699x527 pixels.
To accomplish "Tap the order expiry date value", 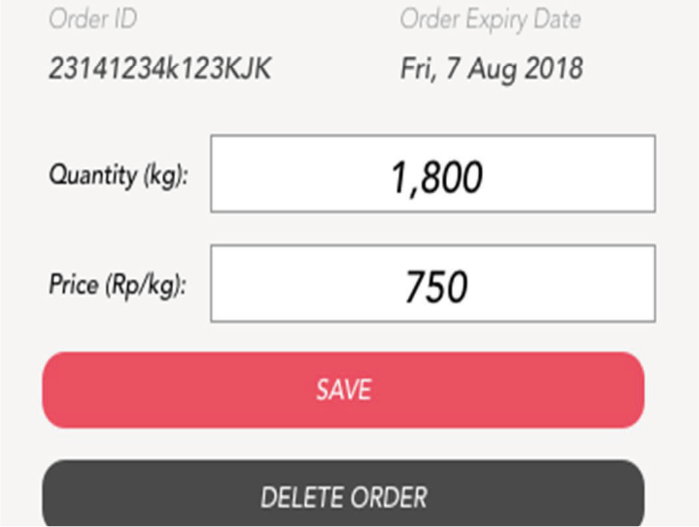I will [491, 69].
